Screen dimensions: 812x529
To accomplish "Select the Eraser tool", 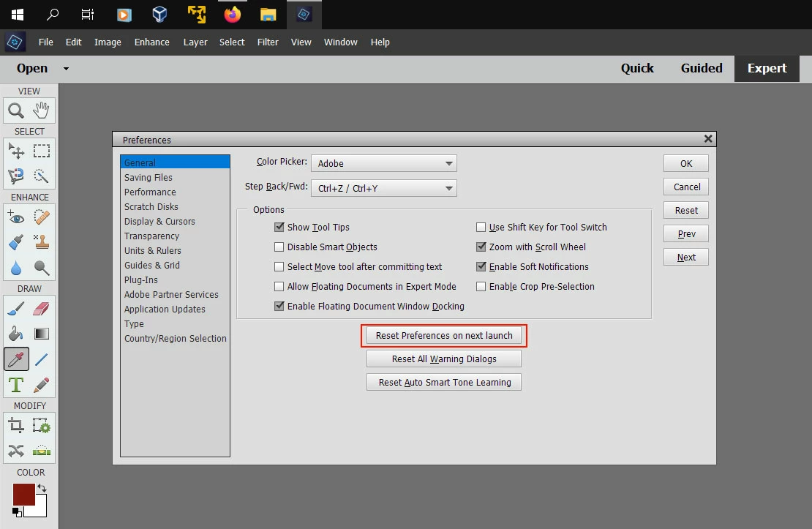I will coord(42,308).
